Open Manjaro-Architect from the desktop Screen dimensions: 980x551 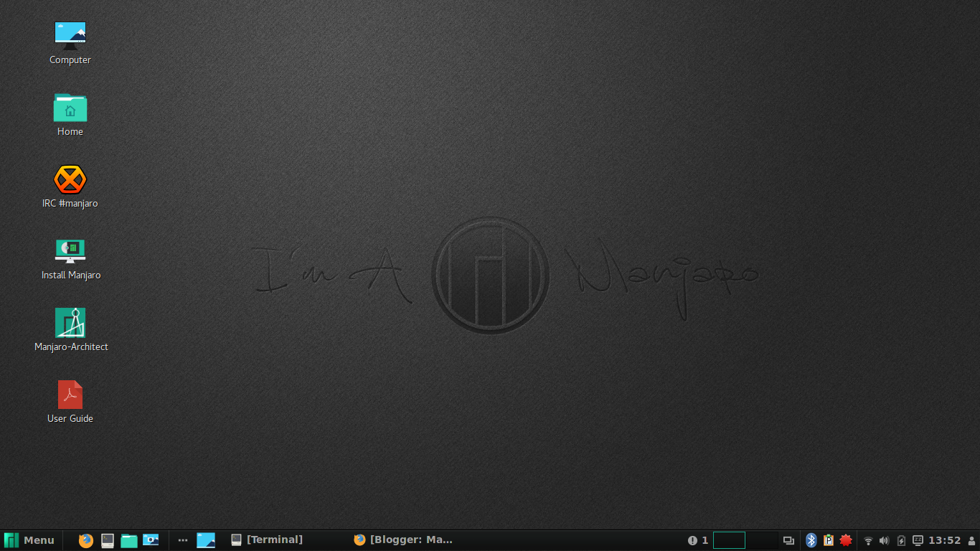point(70,322)
